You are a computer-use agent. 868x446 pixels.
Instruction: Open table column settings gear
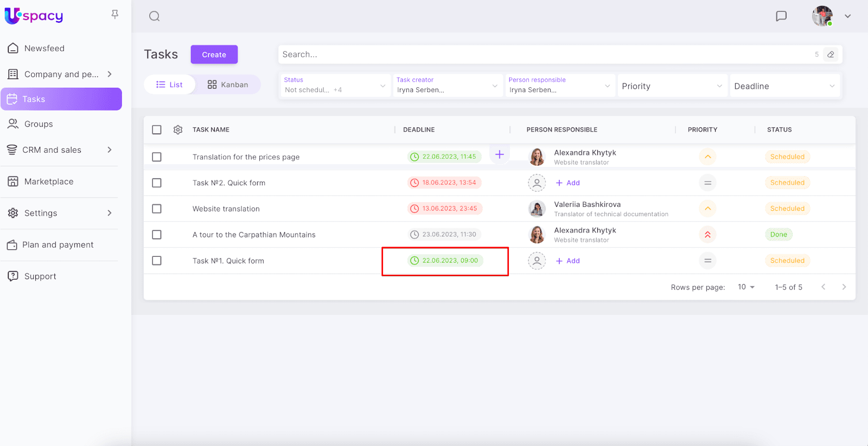click(x=178, y=130)
